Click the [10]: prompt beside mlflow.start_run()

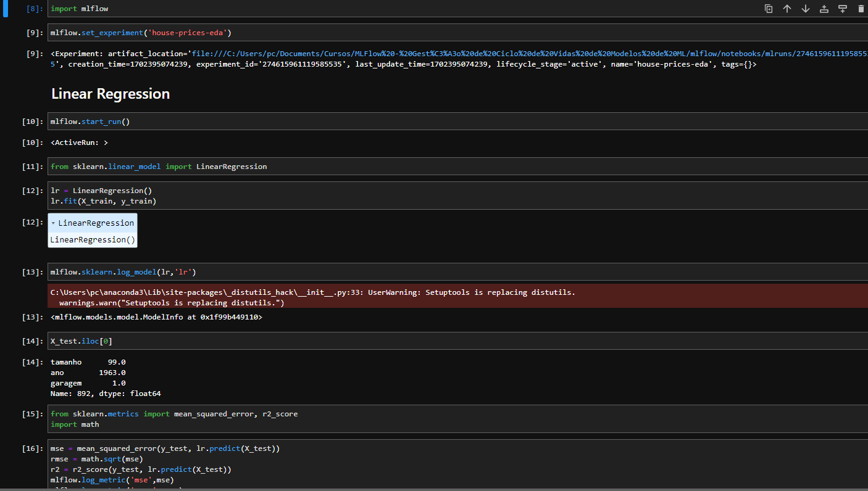coord(33,122)
